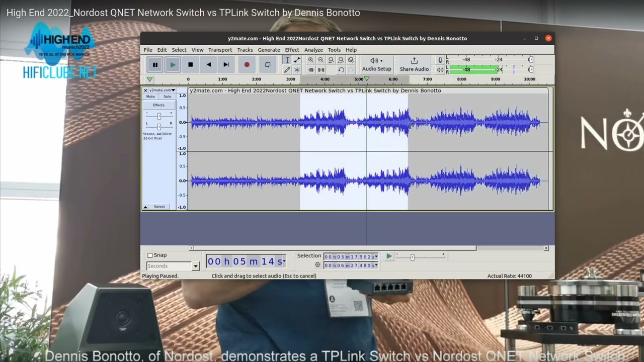The width and height of the screenshot is (644, 362).
Task: Adjust the track gain slider
Action: [159, 116]
